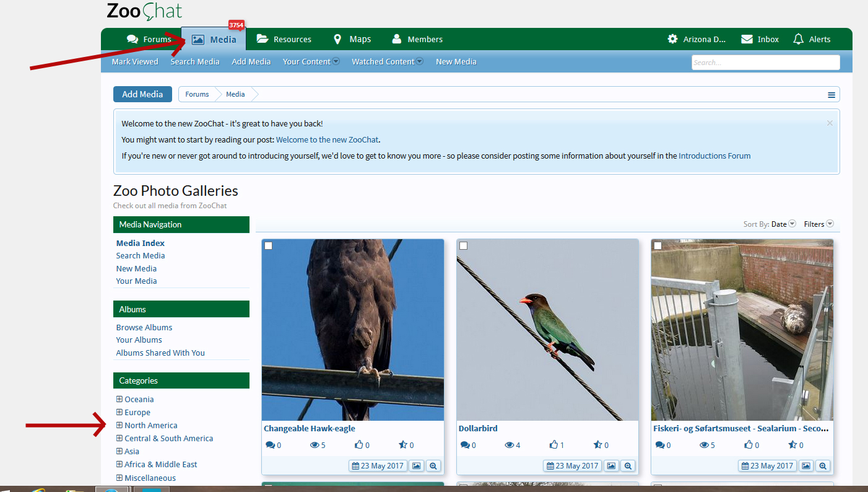Click the Add Media button
The width and height of the screenshot is (868, 492).
pos(142,94)
